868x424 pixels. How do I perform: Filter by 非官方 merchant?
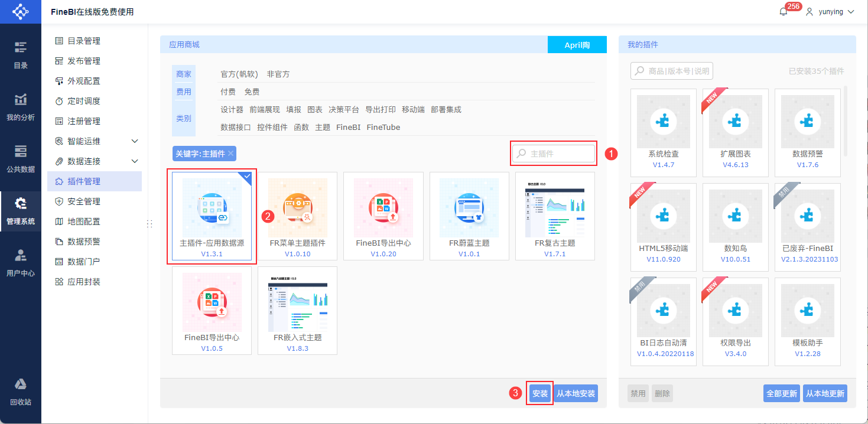coord(278,74)
